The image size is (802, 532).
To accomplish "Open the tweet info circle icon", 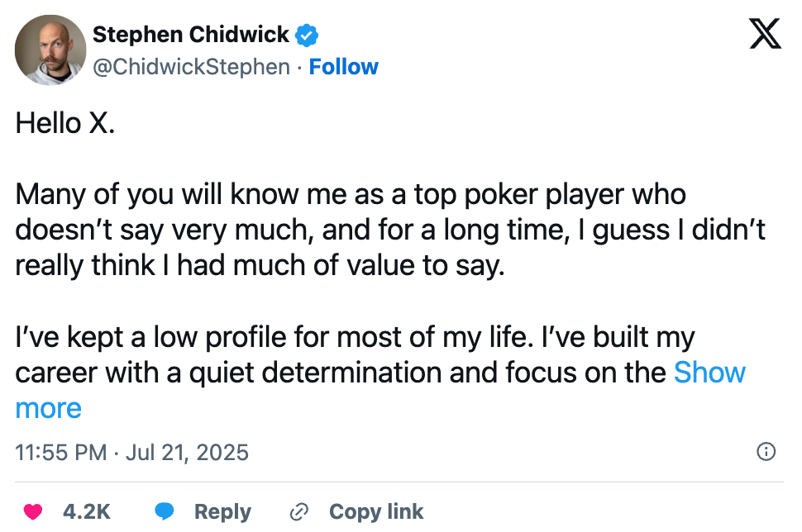I will coord(766,452).
